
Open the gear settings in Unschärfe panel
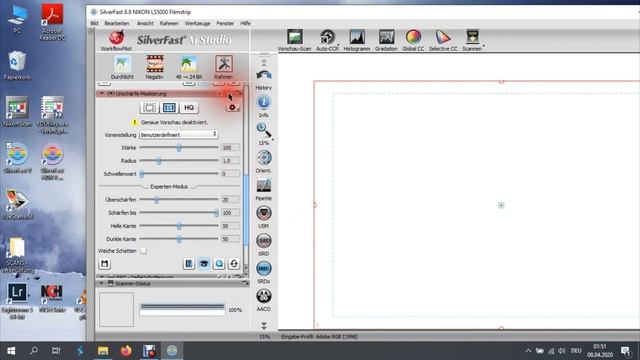[x=233, y=107]
